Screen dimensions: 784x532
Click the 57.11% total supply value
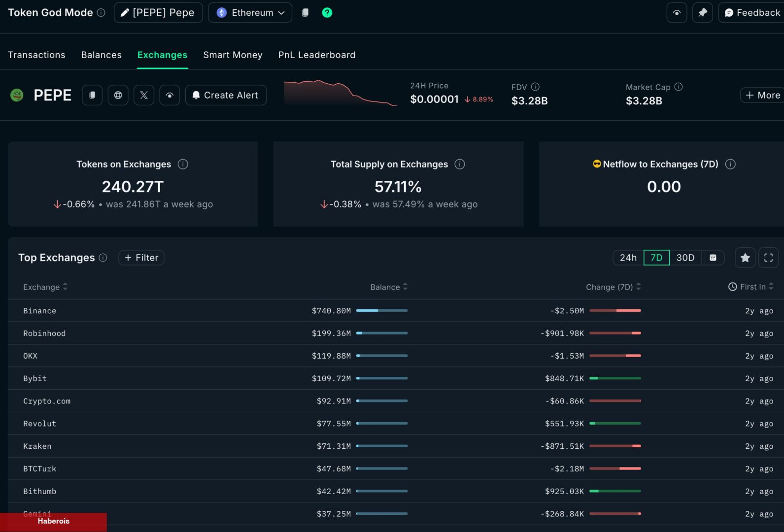[x=398, y=187]
